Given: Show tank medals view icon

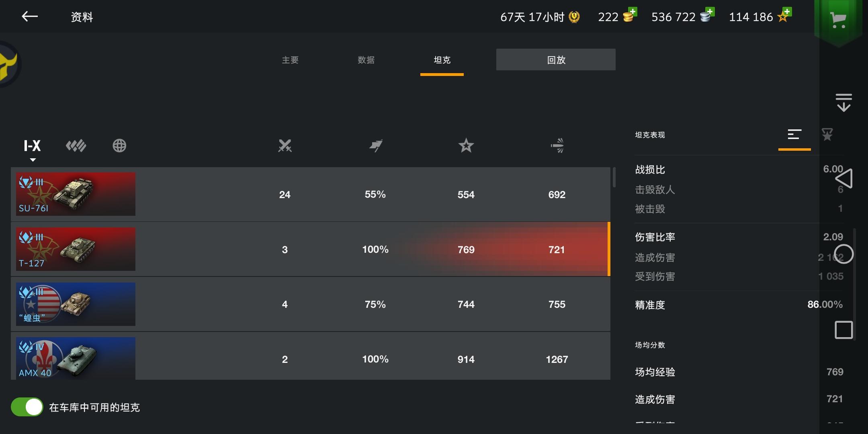Looking at the screenshot, I should [x=827, y=135].
